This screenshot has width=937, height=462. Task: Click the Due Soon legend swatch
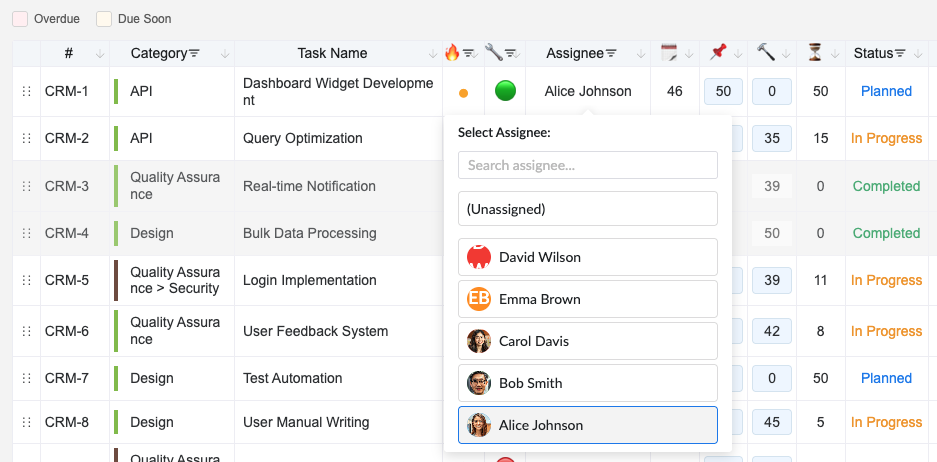104,19
